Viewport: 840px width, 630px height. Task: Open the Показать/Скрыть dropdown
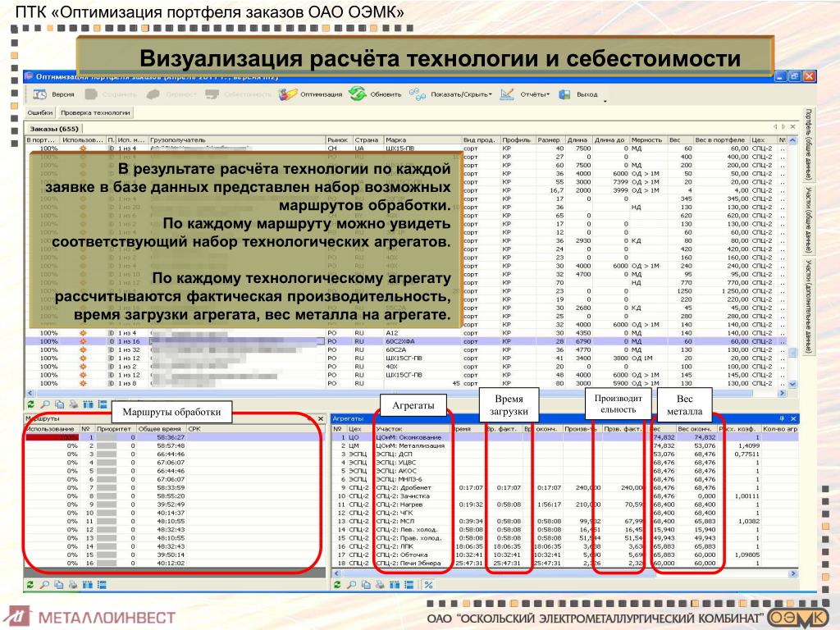(450, 94)
